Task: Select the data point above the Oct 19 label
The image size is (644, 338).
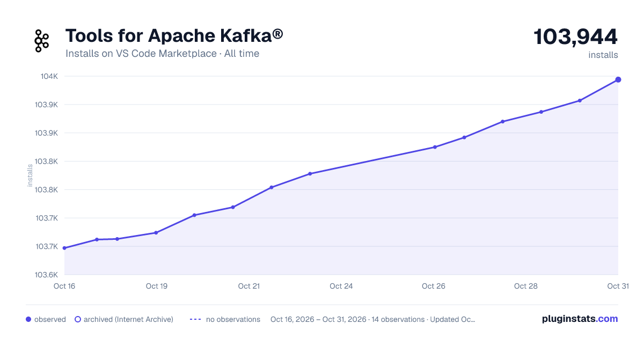Action: point(156,233)
